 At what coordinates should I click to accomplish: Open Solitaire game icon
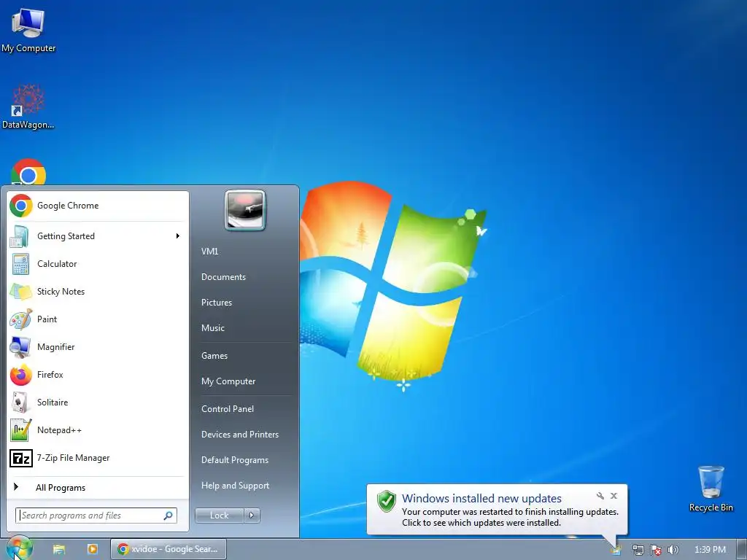tap(20, 402)
